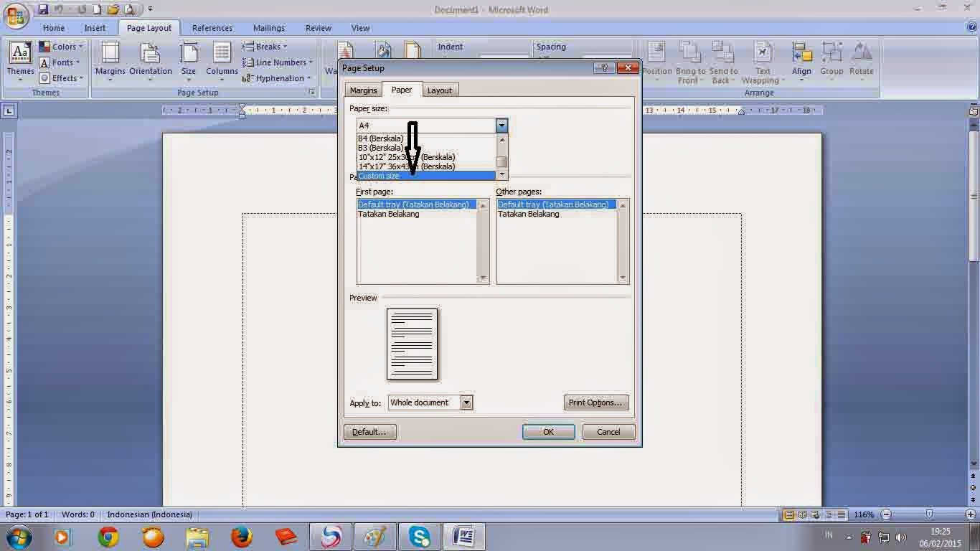Click the Print Preview icon in quick access toolbar
The width and height of the screenshot is (980, 551).
[129, 9]
